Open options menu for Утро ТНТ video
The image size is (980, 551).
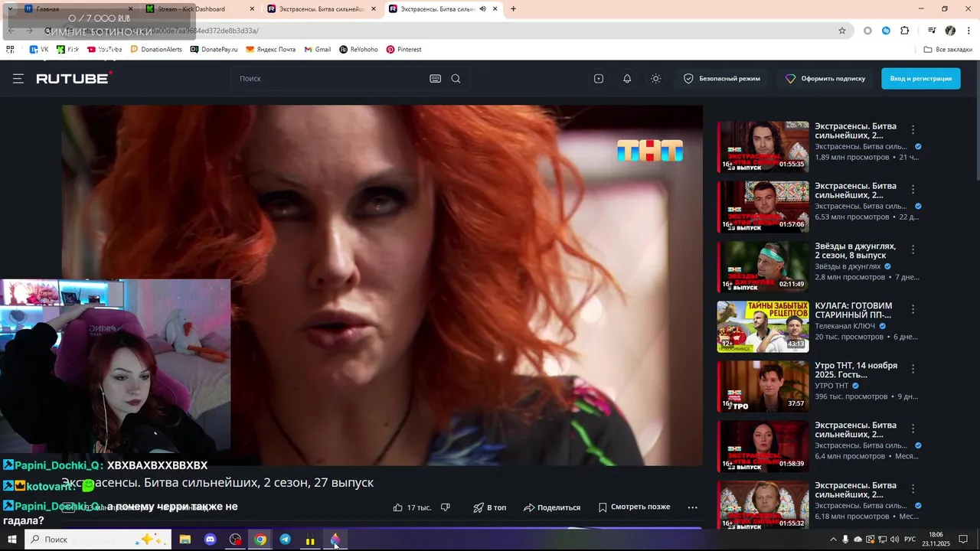click(913, 369)
